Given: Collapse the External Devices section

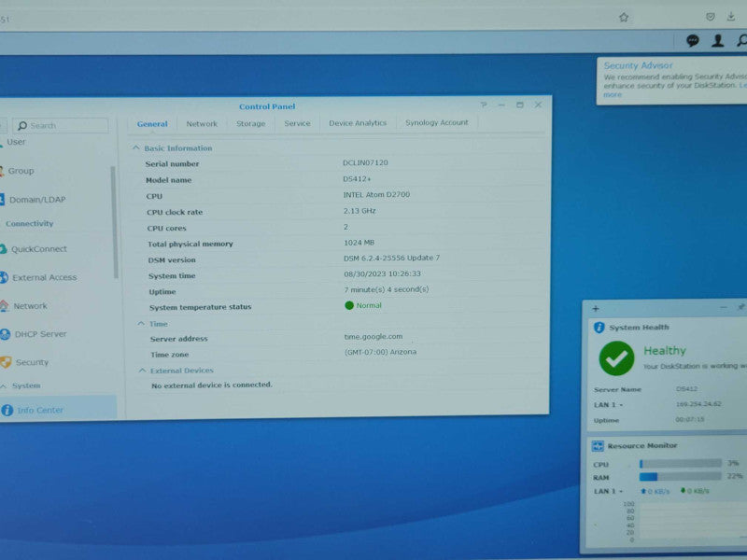Looking at the screenshot, I should click(x=142, y=370).
